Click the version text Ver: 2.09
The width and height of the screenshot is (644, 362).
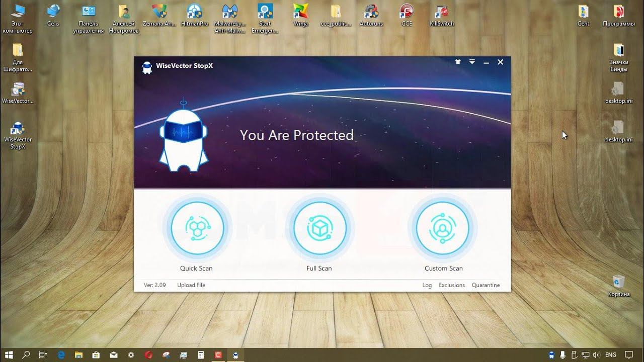click(x=155, y=285)
